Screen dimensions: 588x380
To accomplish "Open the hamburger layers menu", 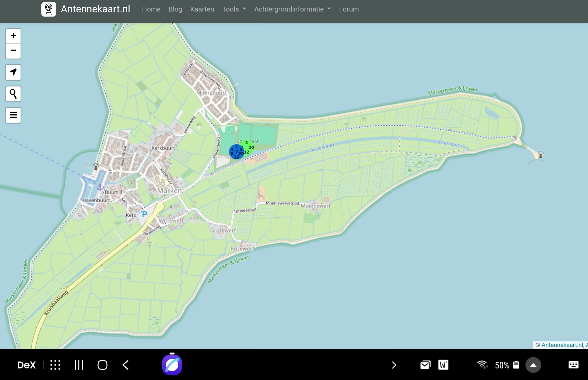I will [x=13, y=115].
